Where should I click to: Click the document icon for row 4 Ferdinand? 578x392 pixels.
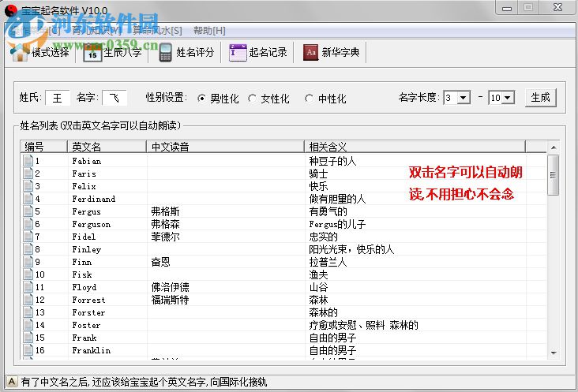click(x=28, y=199)
